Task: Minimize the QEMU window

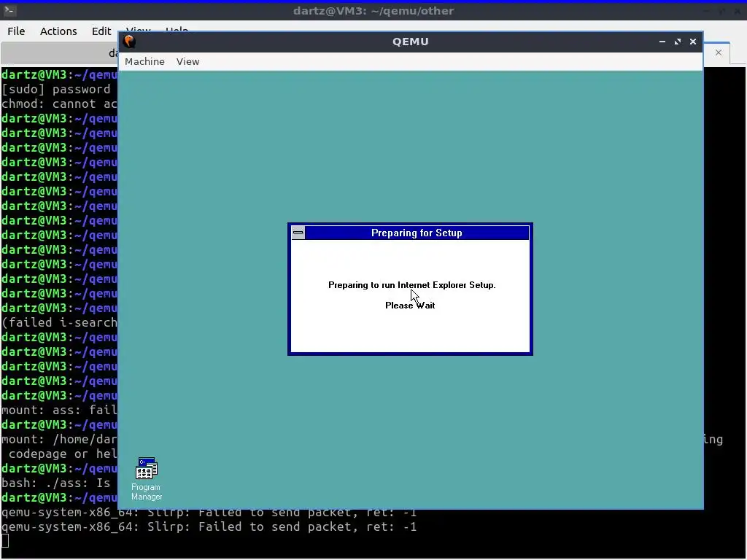Action: tap(662, 42)
